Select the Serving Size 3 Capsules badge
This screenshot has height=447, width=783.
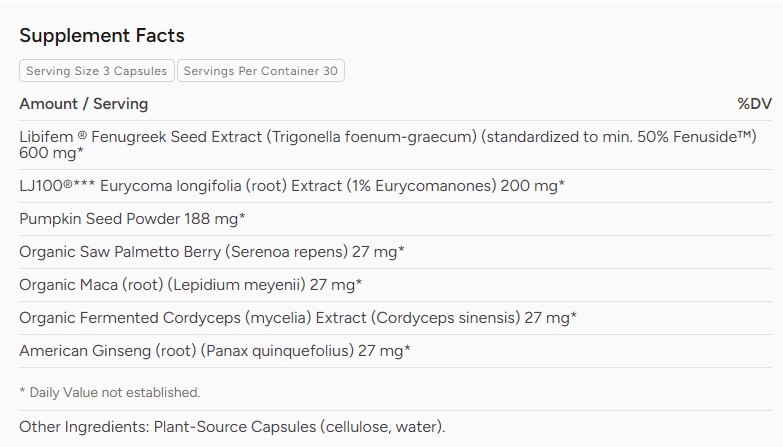click(x=97, y=71)
